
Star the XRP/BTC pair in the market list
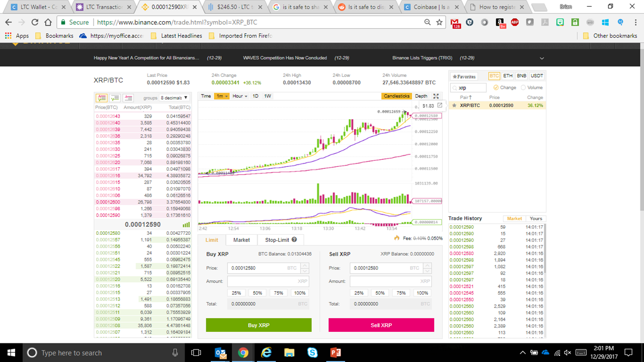coord(454,105)
